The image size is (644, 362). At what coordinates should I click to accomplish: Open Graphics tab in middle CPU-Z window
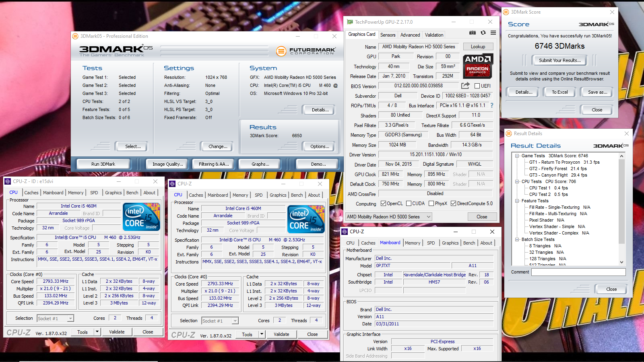pyautogui.click(x=278, y=195)
